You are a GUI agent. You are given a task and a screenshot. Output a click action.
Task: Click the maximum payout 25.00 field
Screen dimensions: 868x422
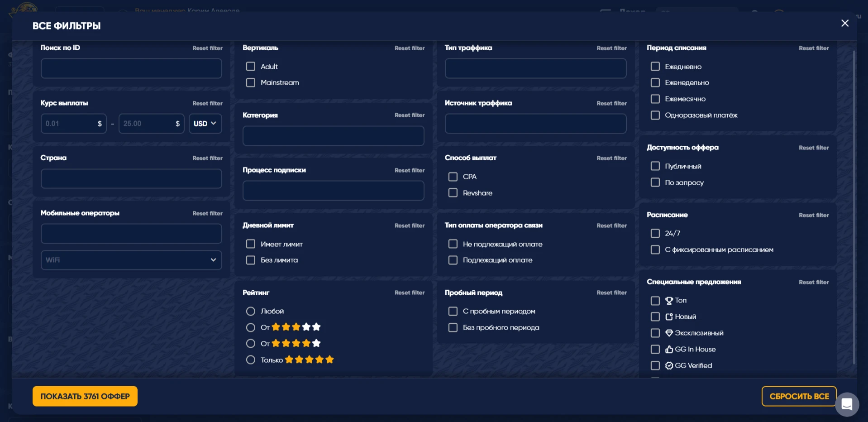coord(152,124)
